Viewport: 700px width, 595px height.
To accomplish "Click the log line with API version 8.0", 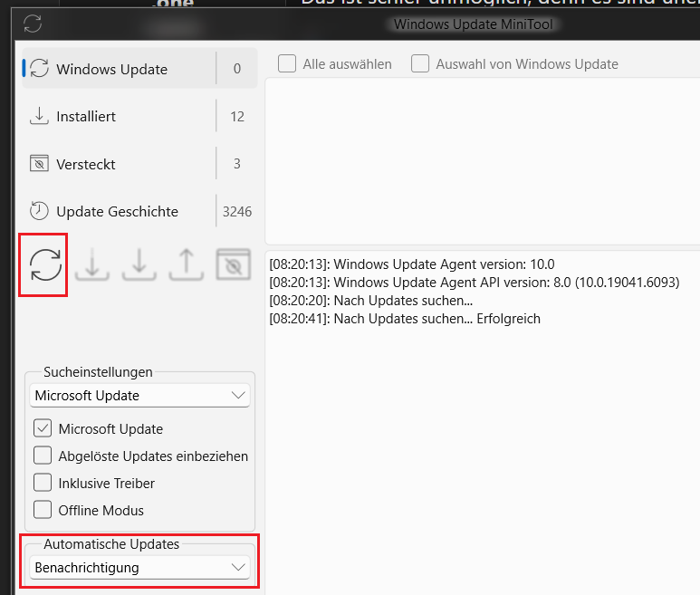I will (475, 283).
